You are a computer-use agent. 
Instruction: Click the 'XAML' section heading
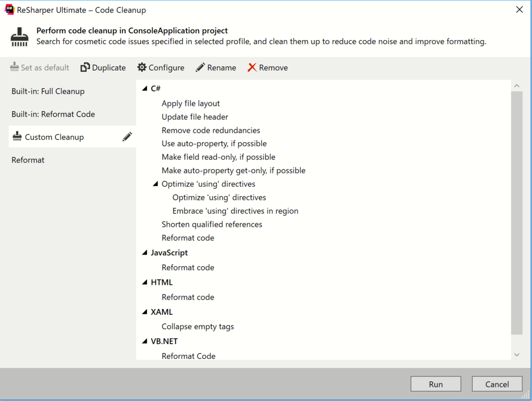coord(162,312)
